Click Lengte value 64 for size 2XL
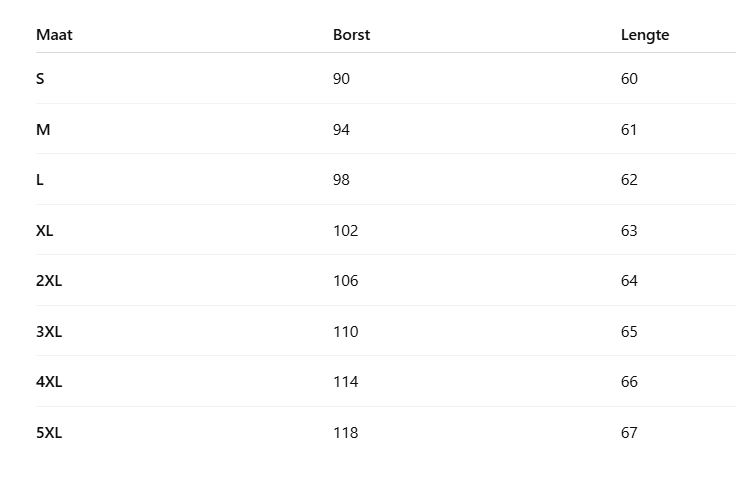The height and width of the screenshot is (484, 736). pyautogui.click(x=629, y=281)
